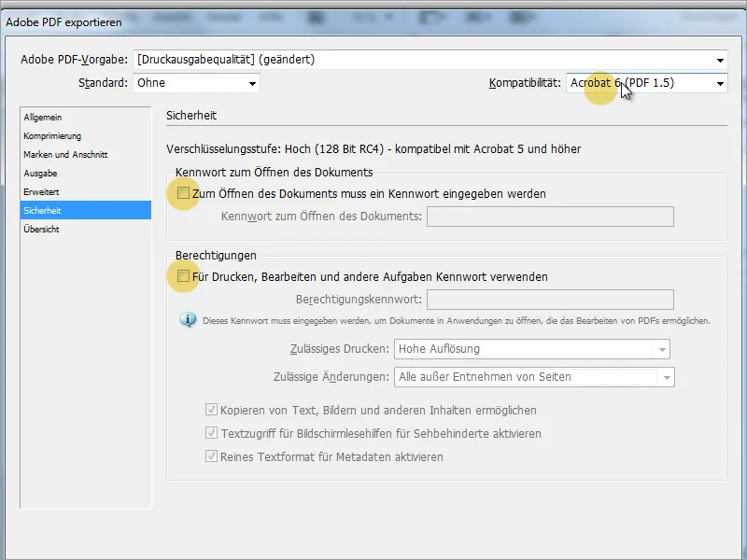Click the Kennwort zum Öffnen des Dokuments field
747x560 pixels.
coord(550,217)
